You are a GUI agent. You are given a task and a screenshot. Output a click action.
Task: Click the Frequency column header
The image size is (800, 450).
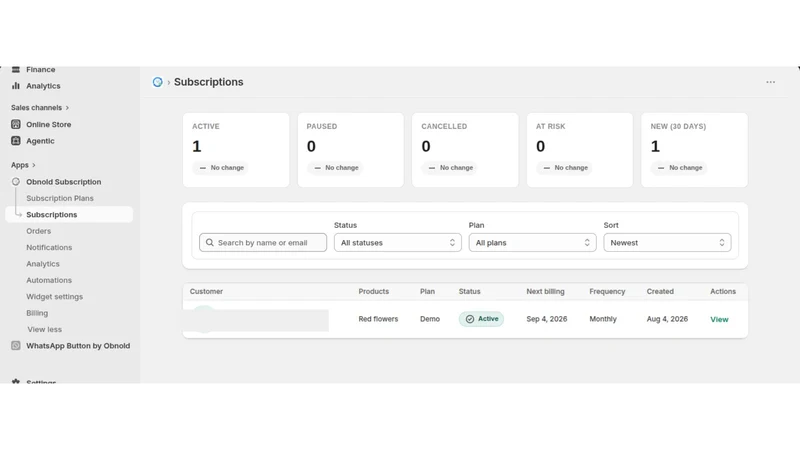pyautogui.click(x=607, y=291)
